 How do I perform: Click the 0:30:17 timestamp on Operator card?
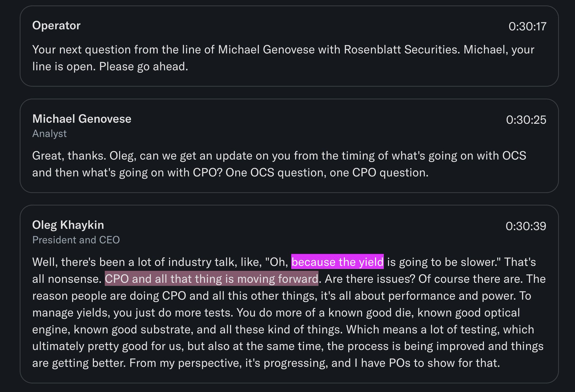pos(527,26)
